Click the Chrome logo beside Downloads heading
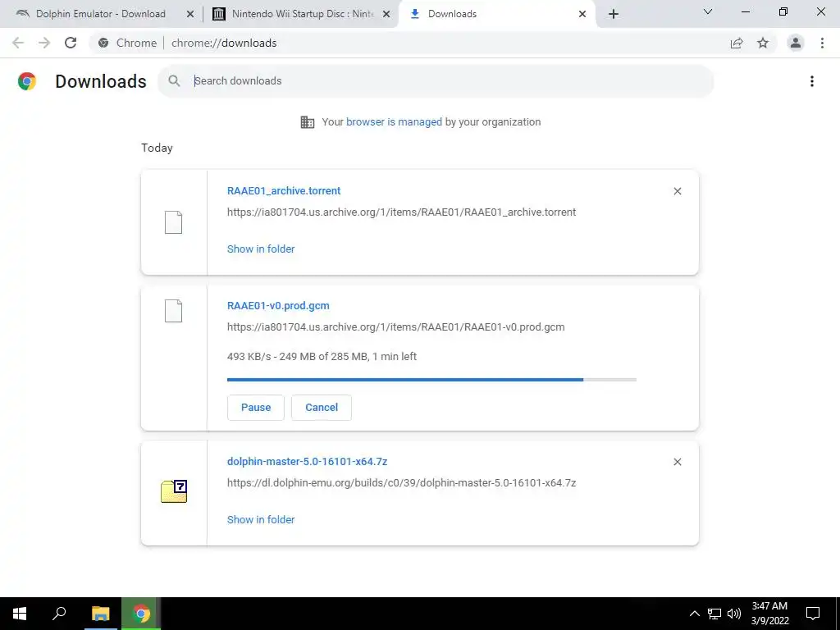The image size is (840, 630). [27, 81]
